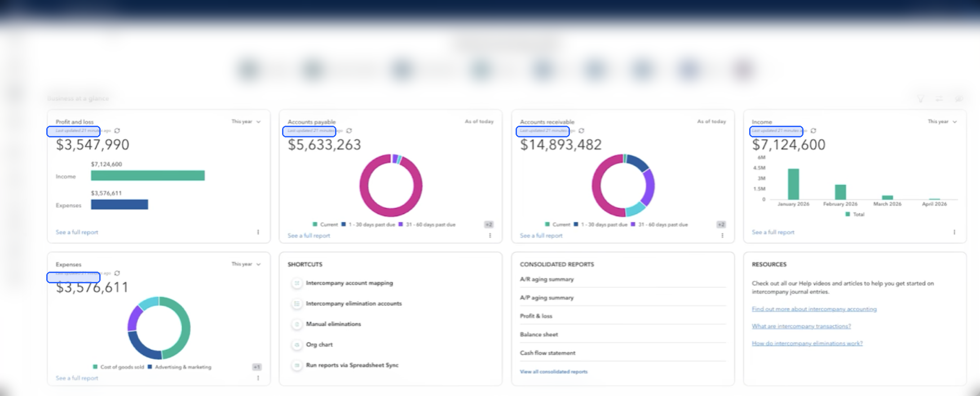Refresh the Accounts receivable widget data
The height and width of the screenshot is (396, 980).
(x=581, y=131)
